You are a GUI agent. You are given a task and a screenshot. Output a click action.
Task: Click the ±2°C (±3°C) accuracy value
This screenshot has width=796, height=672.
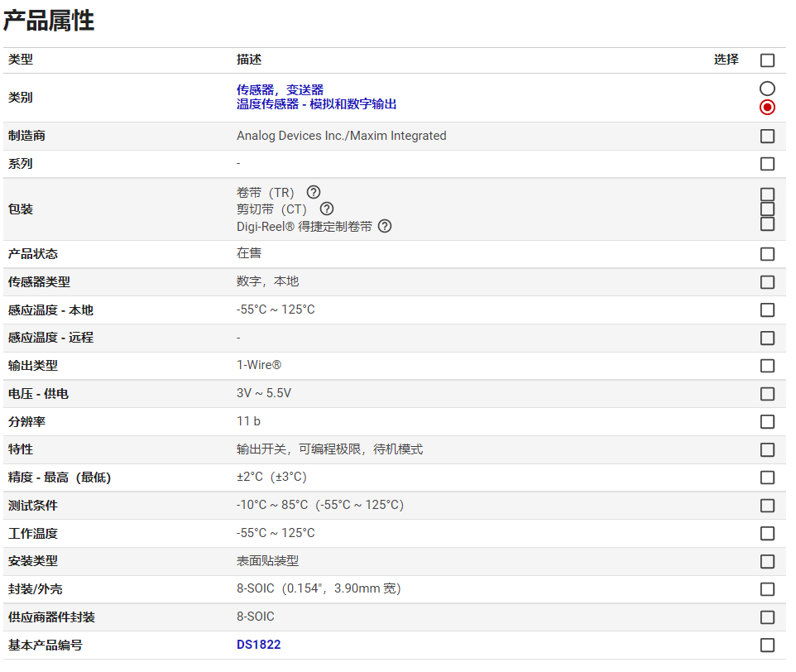tap(271, 477)
